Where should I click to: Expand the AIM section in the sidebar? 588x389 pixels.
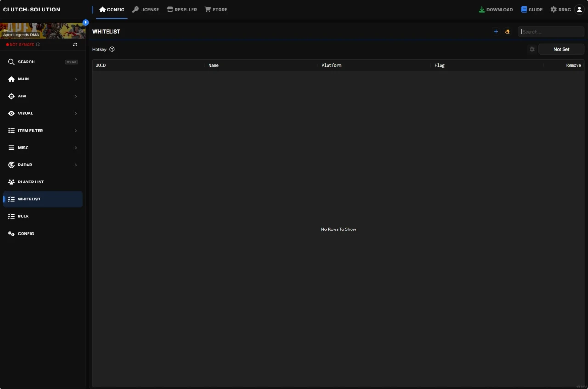[42, 96]
